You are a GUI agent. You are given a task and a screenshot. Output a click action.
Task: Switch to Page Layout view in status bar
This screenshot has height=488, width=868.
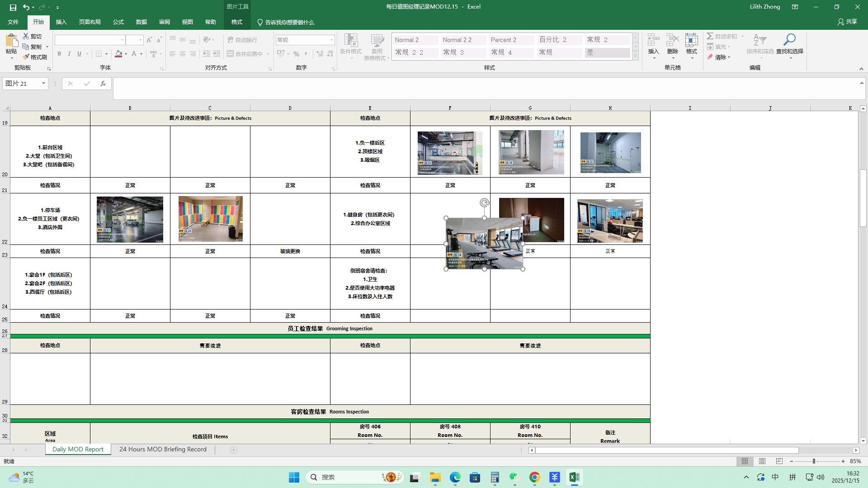click(x=762, y=461)
